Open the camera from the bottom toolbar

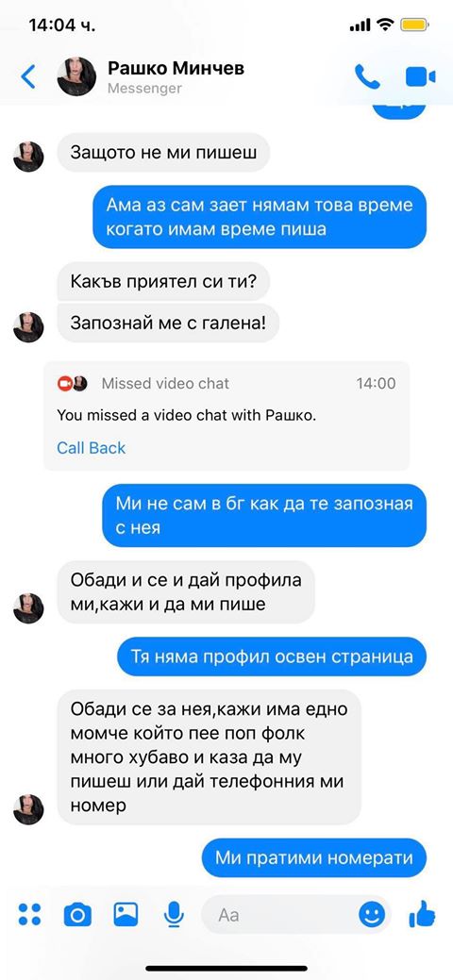77,915
